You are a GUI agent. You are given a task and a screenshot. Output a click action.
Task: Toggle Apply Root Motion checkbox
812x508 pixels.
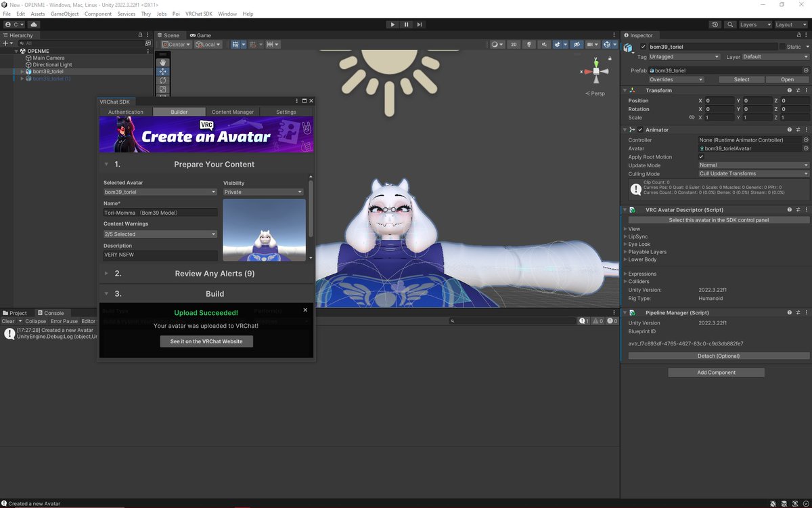pyautogui.click(x=702, y=156)
